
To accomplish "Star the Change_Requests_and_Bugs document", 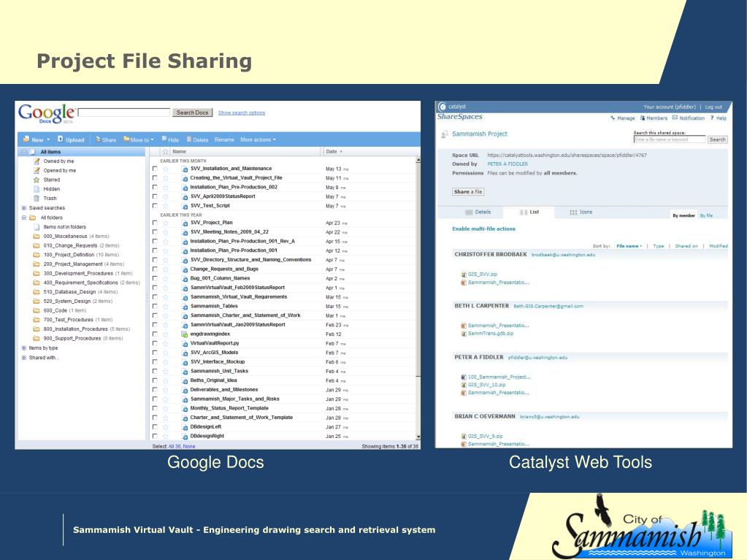I will (165, 269).
